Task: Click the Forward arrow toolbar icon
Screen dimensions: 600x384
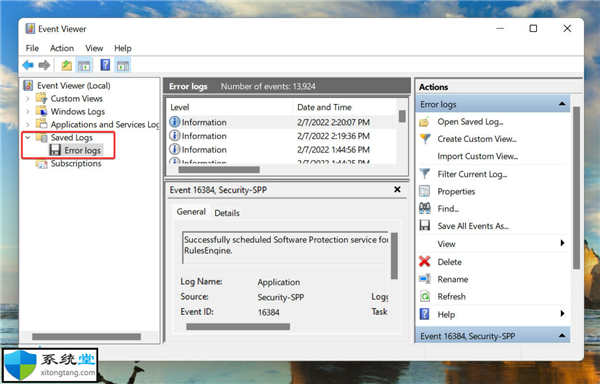Action: [44, 65]
